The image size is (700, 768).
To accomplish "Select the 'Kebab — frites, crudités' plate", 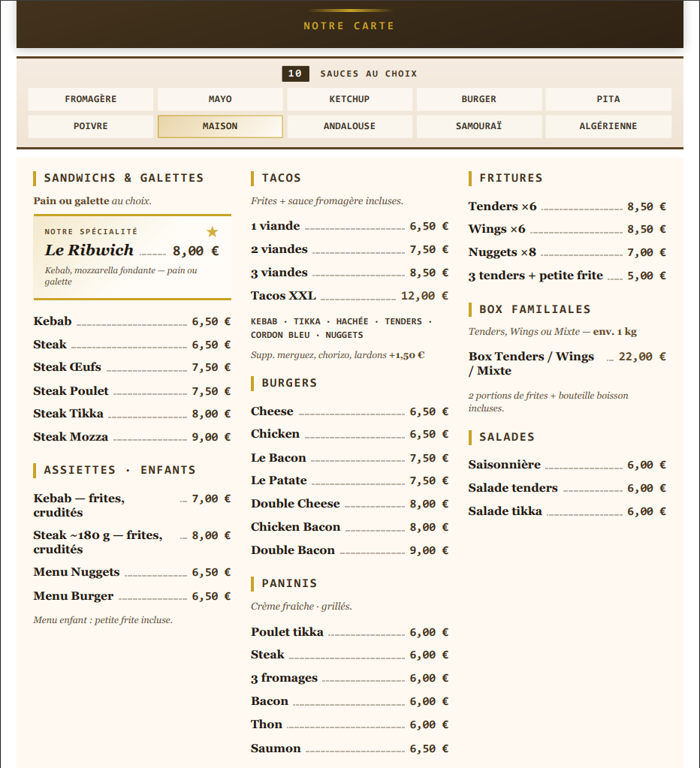I will 132,505.
